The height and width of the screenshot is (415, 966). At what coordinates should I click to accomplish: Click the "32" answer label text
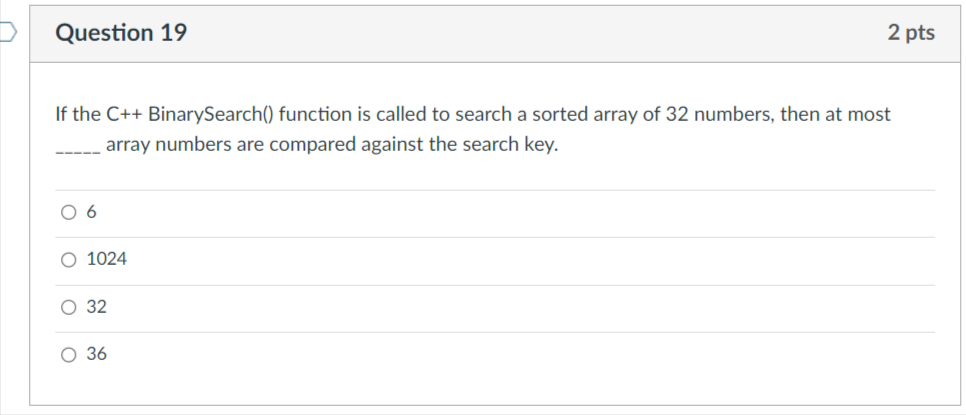point(96,307)
